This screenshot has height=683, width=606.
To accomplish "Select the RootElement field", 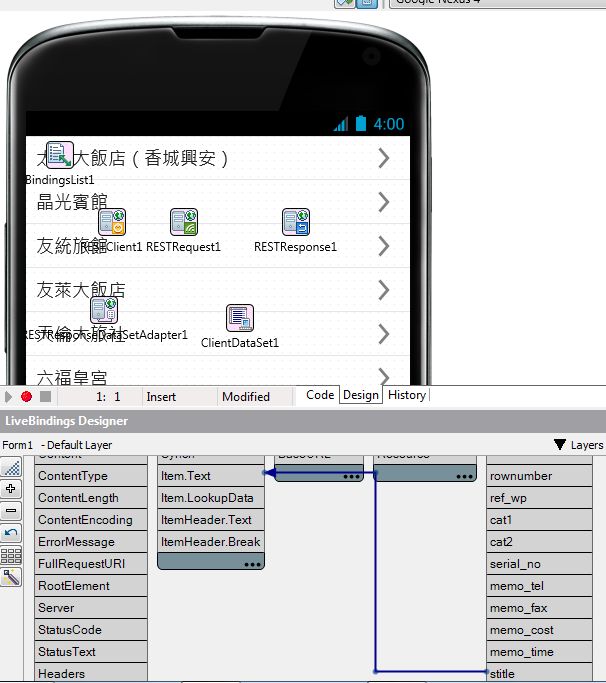I will pos(91,585).
